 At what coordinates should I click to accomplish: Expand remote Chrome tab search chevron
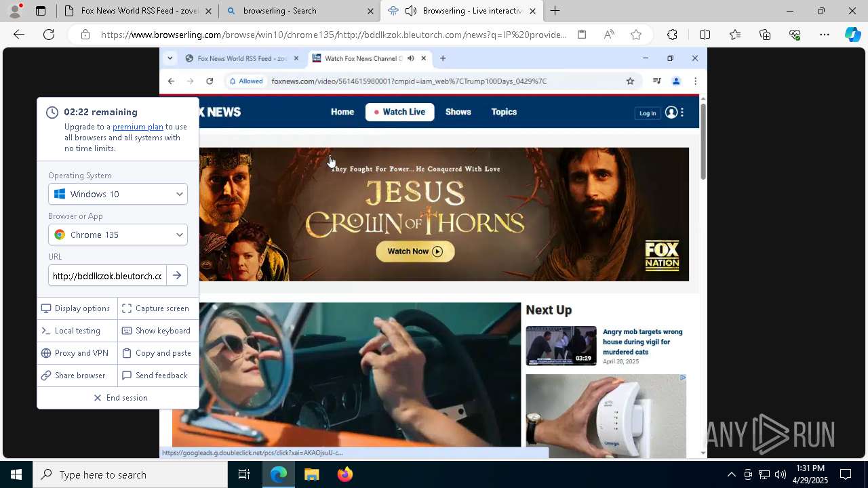click(170, 58)
